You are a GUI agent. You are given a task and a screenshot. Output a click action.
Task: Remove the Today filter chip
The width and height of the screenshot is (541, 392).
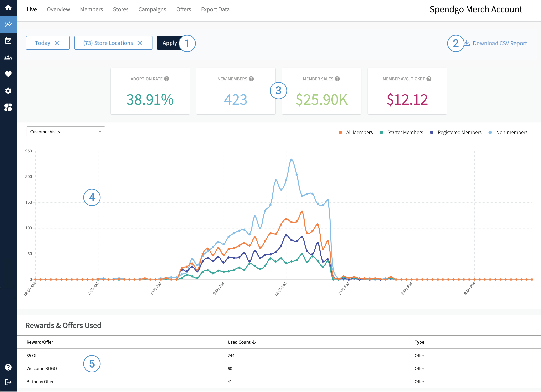(x=57, y=43)
